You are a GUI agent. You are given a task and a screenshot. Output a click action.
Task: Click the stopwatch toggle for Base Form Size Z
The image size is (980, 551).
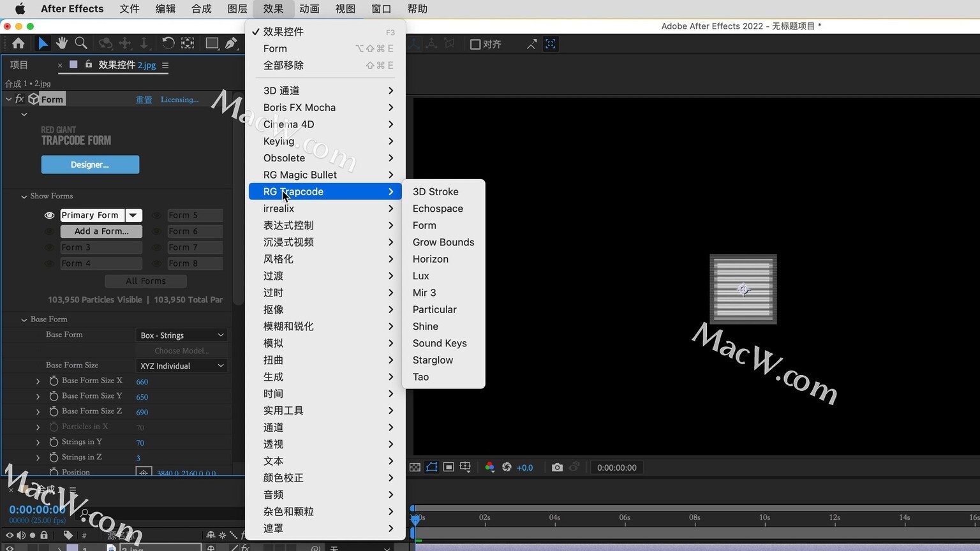coord(54,411)
